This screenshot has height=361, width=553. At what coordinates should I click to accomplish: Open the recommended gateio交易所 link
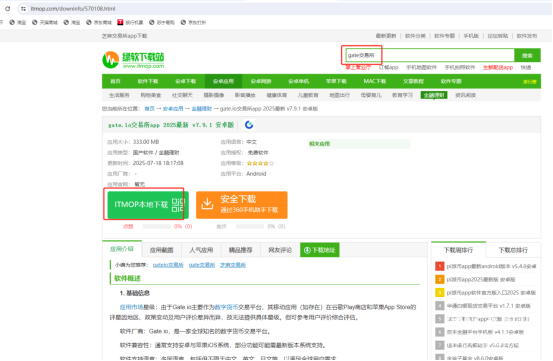pyautogui.click(x=168, y=265)
